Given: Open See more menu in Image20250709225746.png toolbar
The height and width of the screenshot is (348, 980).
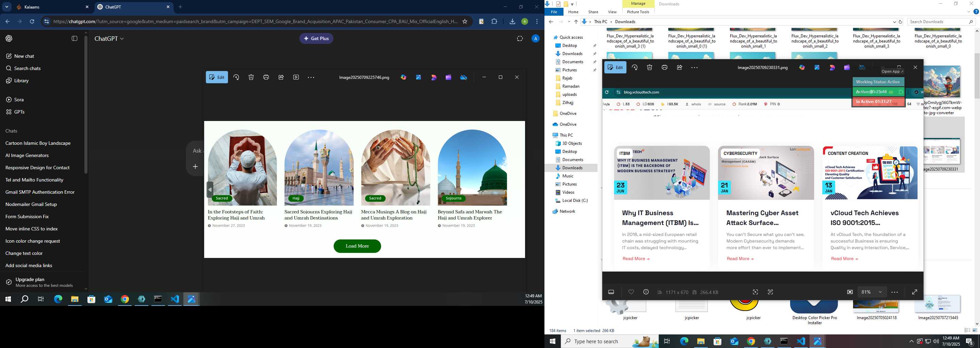Looking at the screenshot, I should [x=311, y=77].
